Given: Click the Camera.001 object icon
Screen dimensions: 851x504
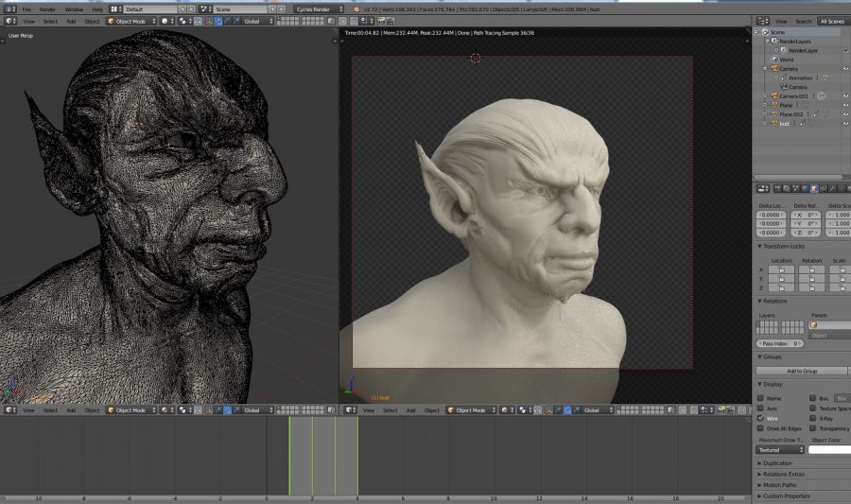Looking at the screenshot, I should (x=774, y=96).
